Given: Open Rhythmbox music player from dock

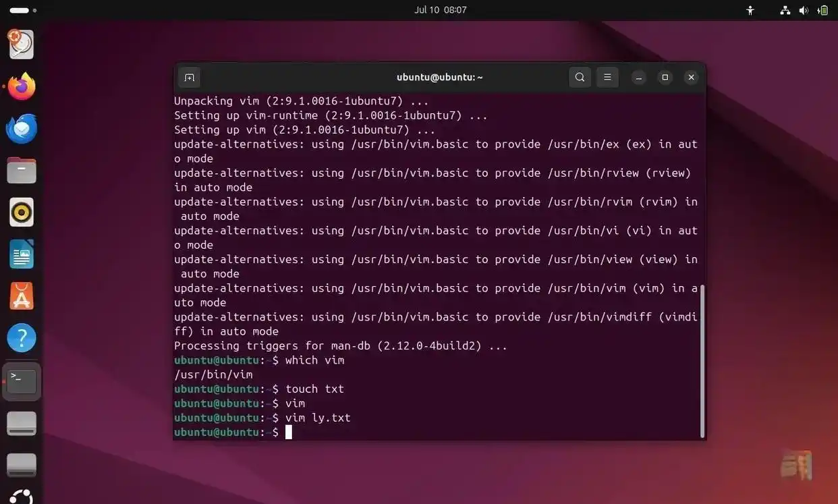Looking at the screenshot, I should pos(22,213).
